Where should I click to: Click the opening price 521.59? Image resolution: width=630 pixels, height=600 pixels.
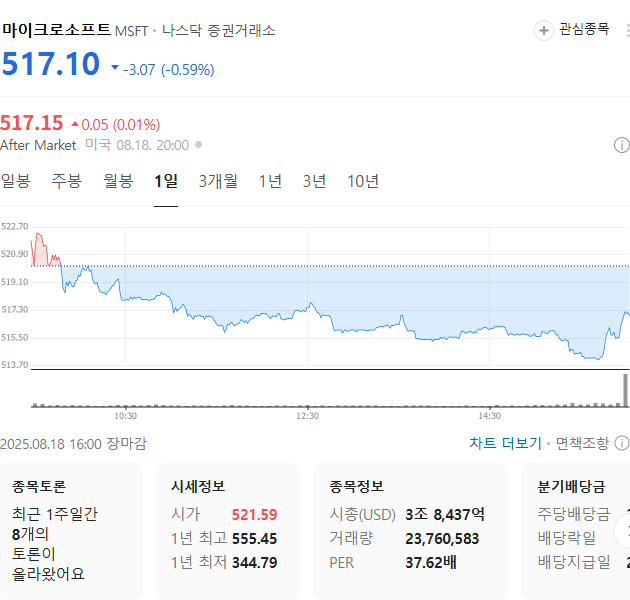[x=254, y=514]
